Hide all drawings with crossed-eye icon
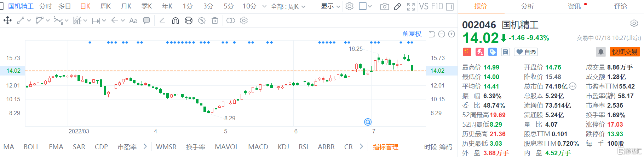The image size is (644, 157). [x=202, y=20]
